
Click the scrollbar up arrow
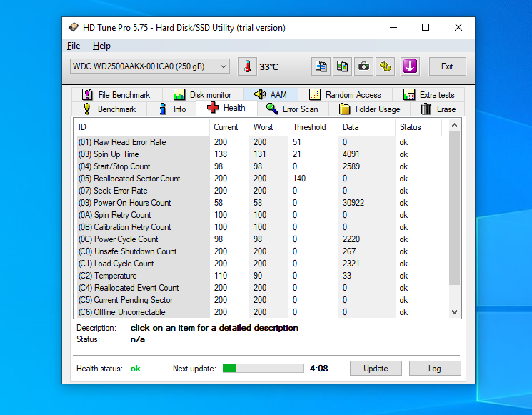pyautogui.click(x=455, y=125)
